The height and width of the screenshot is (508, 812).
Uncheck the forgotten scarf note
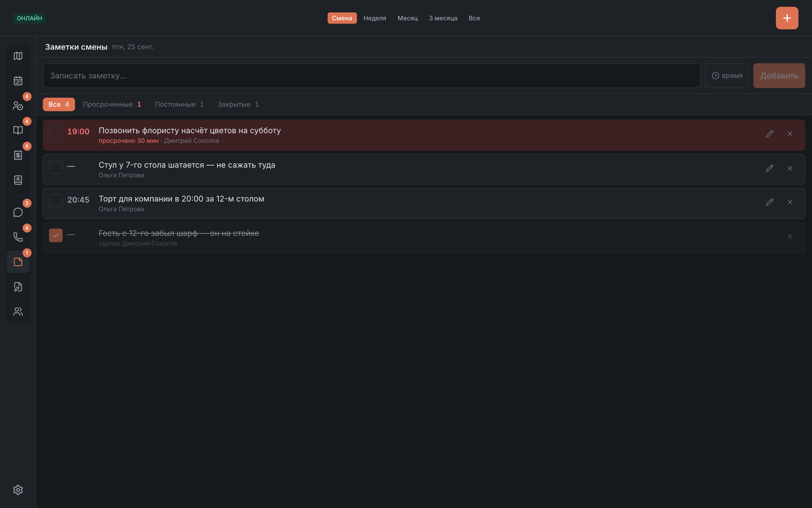click(56, 236)
